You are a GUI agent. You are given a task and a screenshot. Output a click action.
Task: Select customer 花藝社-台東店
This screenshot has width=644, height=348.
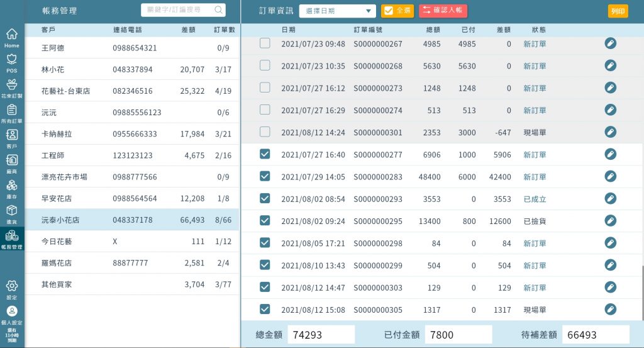tap(132, 91)
